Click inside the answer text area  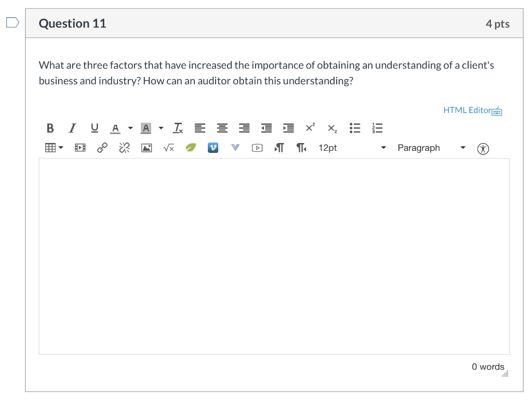tap(274, 256)
